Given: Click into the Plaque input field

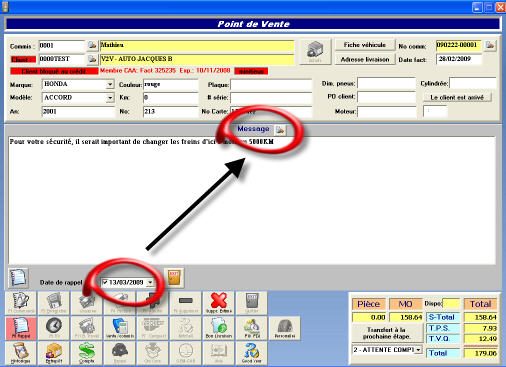Looking at the screenshot, I should point(271,85).
